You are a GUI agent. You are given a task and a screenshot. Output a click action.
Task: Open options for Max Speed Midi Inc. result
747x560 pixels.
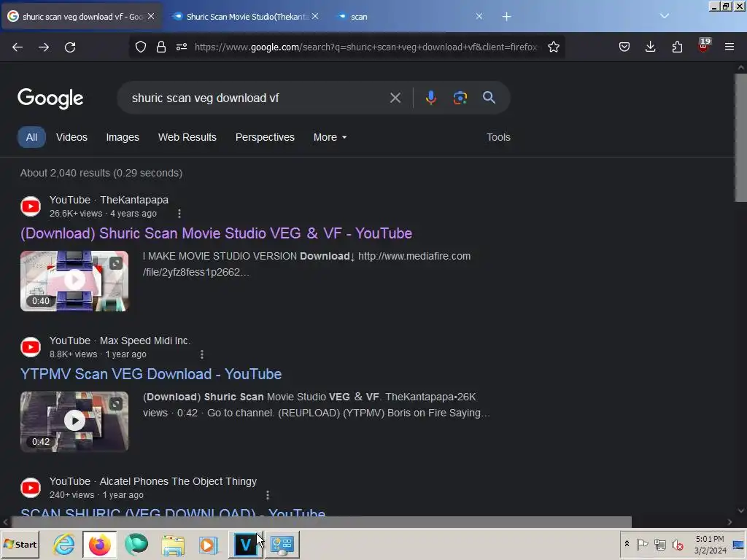(202, 355)
